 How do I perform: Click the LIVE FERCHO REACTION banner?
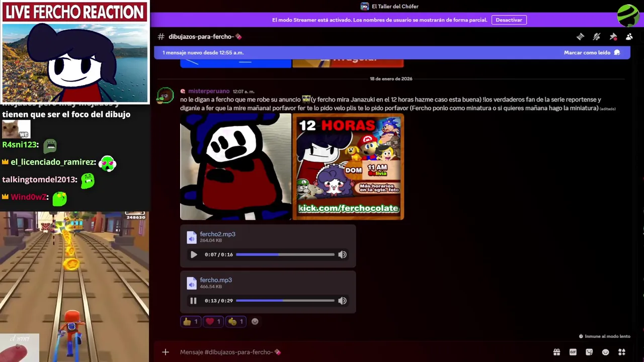(75, 12)
